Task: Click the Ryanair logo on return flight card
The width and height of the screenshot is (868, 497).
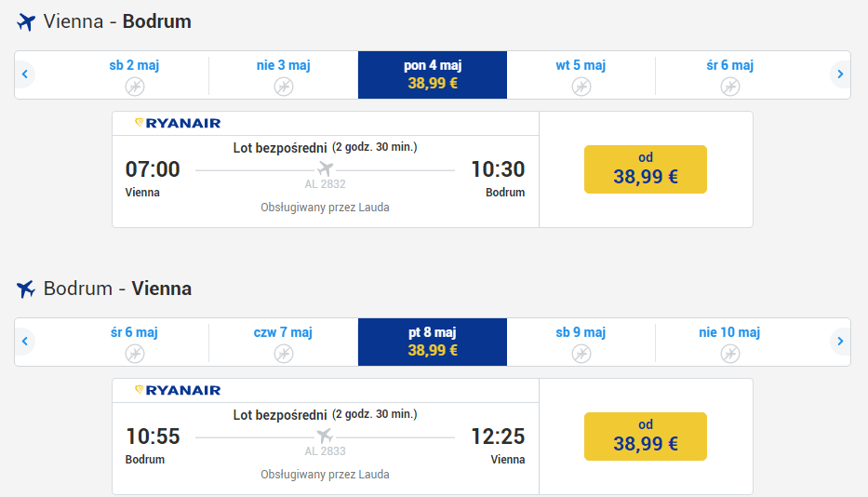Action: pos(178,390)
